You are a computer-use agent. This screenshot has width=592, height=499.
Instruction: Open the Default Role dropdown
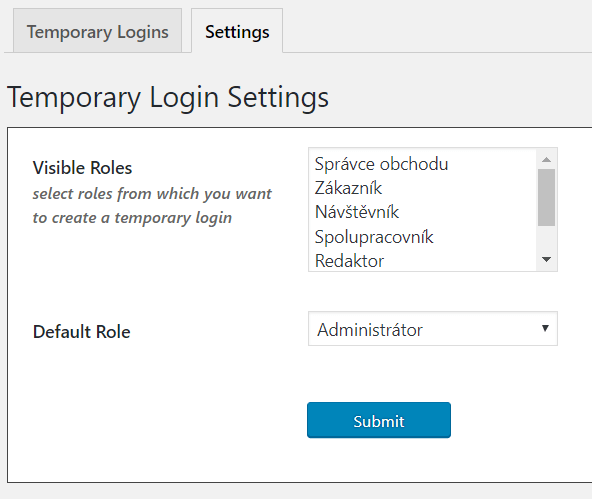coord(433,328)
